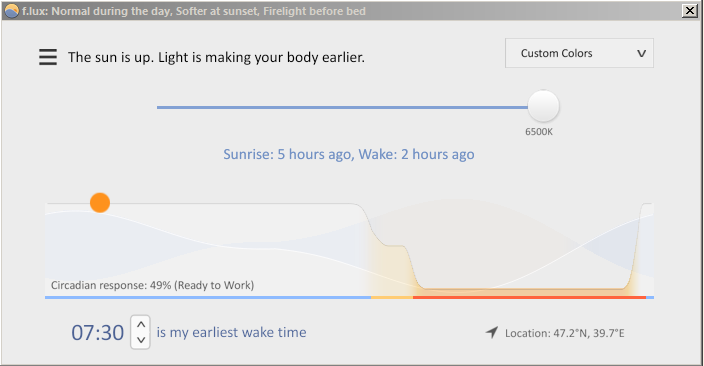This screenshot has height=366, width=704.
Task: Click the yellow sunset segment of the timeline bar
Action: pyautogui.click(x=392, y=297)
